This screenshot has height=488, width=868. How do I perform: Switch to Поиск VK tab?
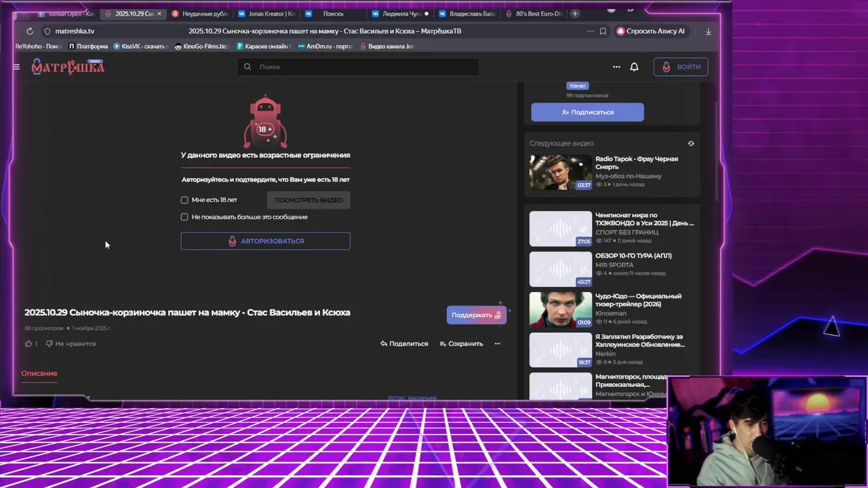tap(332, 14)
